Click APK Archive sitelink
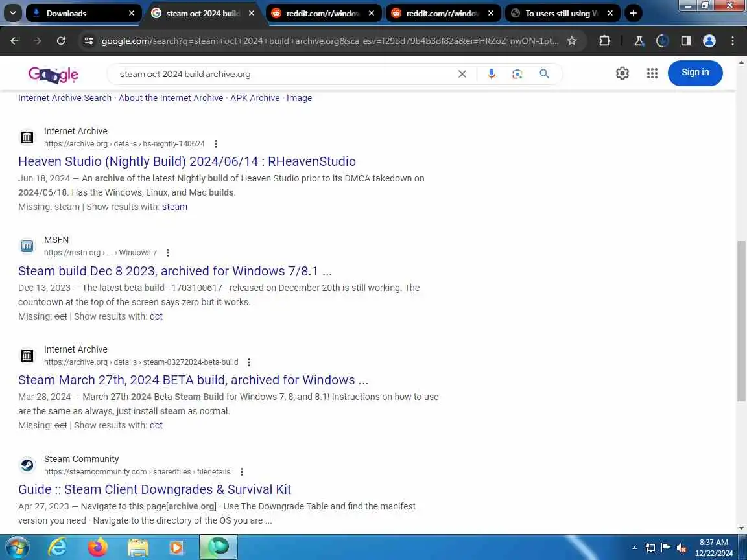The image size is (747, 560). (255, 98)
